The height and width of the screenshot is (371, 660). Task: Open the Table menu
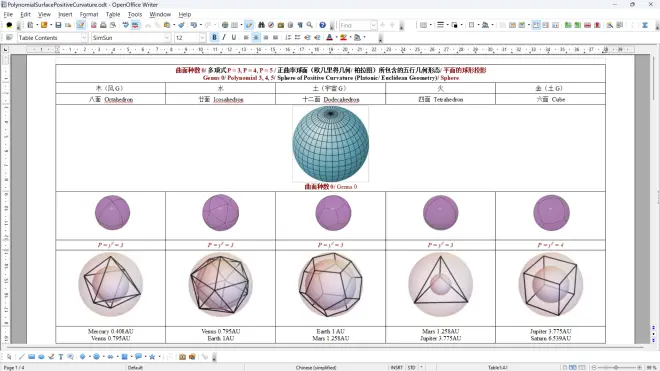click(x=113, y=14)
